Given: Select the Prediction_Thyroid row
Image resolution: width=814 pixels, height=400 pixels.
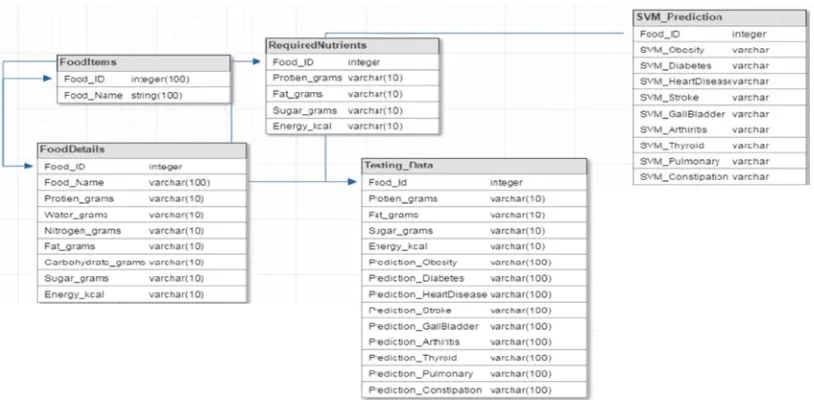Looking at the screenshot, I should pos(474,358).
